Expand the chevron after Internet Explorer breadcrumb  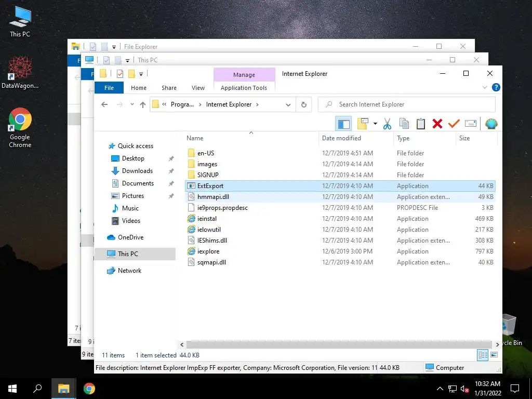click(x=257, y=104)
